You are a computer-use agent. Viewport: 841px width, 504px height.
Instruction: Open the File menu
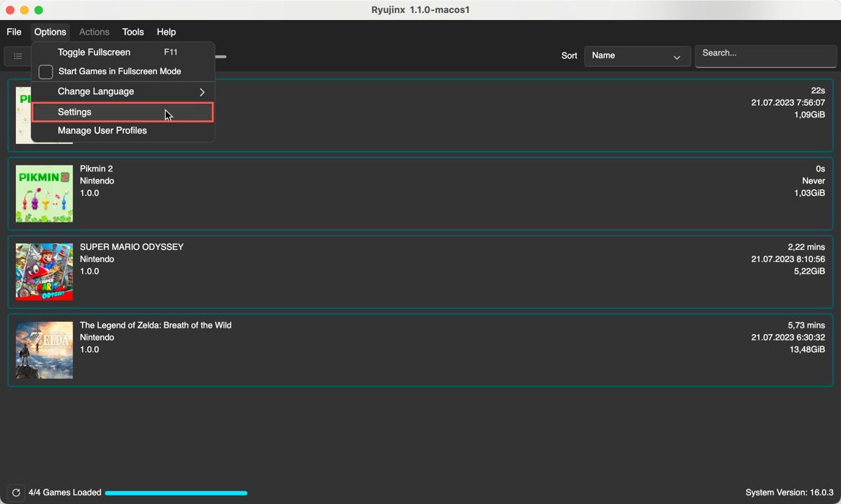(x=14, y=32)
